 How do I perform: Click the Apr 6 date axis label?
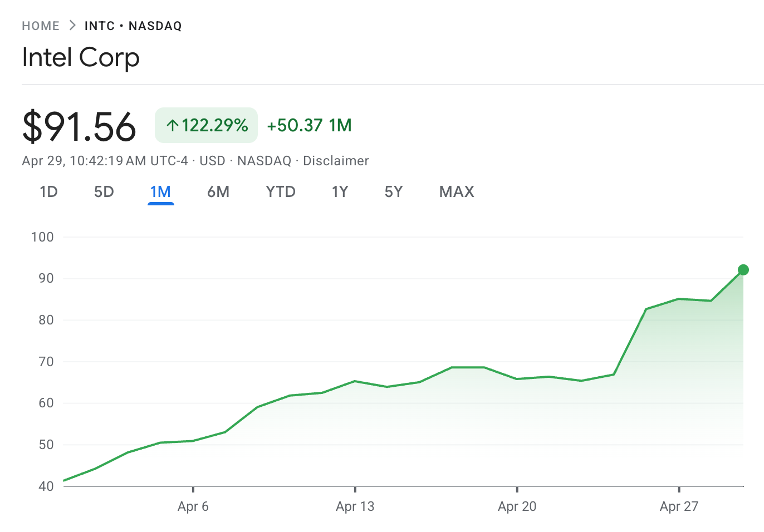coord(193,506)
